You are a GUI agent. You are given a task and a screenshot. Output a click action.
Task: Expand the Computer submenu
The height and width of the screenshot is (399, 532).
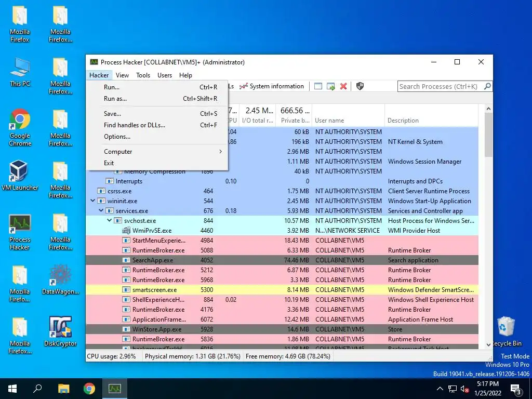[x=157, y=151]
